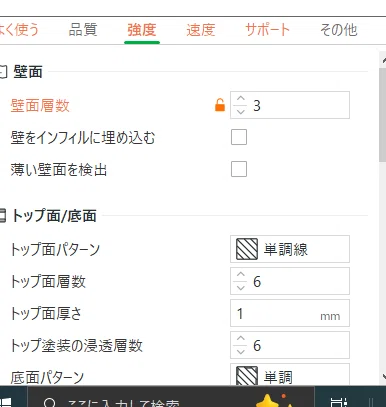386x407 pixels.
Task: Click the vertical scrollbar thumb
Action: coord(383,115)
